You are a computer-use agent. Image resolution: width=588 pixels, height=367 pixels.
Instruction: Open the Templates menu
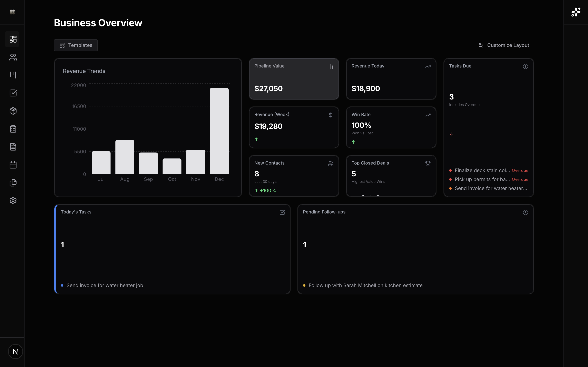coord(76,45)
